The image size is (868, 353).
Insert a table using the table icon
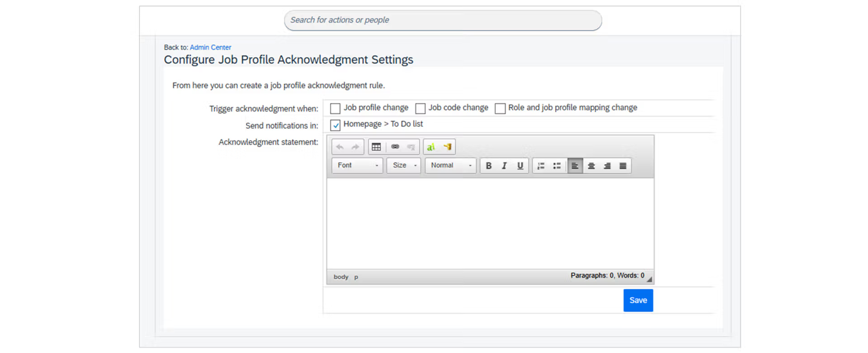[376, 147]
